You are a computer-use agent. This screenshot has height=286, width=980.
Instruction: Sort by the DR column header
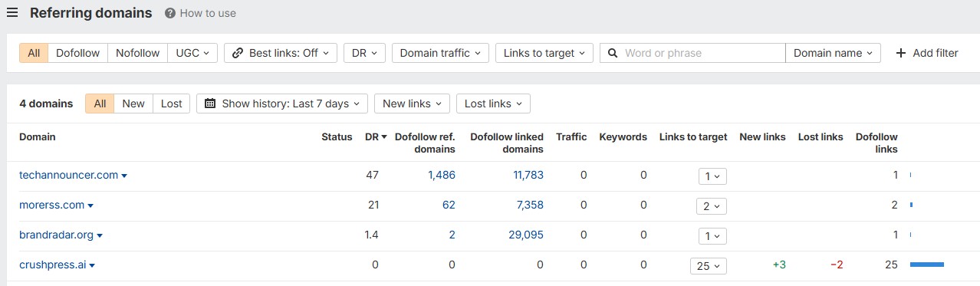click(376, 136)
